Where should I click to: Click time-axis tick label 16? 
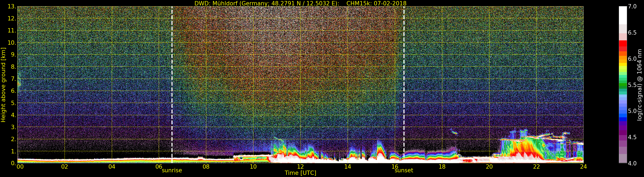pos(395,167)
